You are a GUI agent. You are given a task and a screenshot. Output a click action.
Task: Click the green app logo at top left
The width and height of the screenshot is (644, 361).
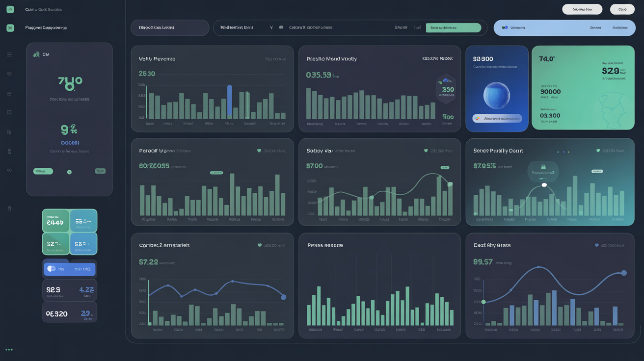click(x=10, y=9)
